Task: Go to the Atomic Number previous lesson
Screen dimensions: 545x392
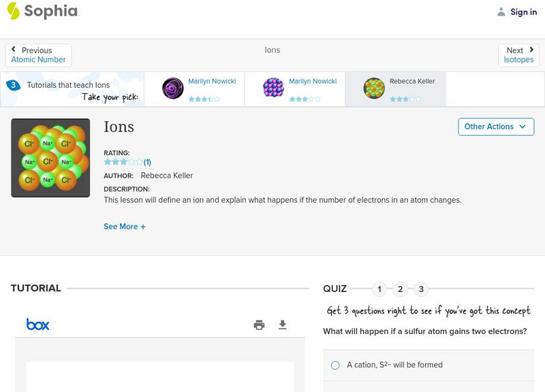Action: tap(38, 60)
